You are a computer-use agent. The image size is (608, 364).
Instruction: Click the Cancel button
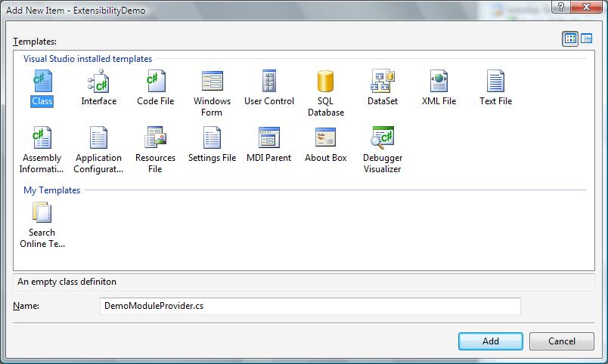tap(561, 341)
